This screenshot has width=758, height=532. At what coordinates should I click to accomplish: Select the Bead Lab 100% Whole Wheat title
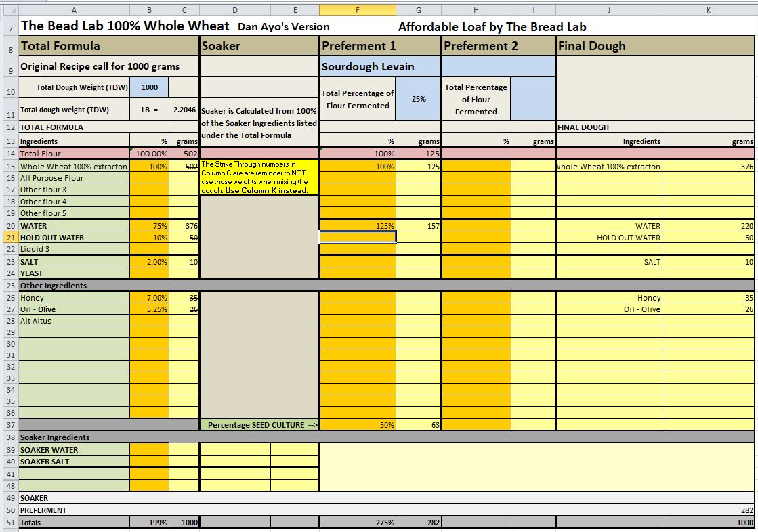(x=127, y=26)
